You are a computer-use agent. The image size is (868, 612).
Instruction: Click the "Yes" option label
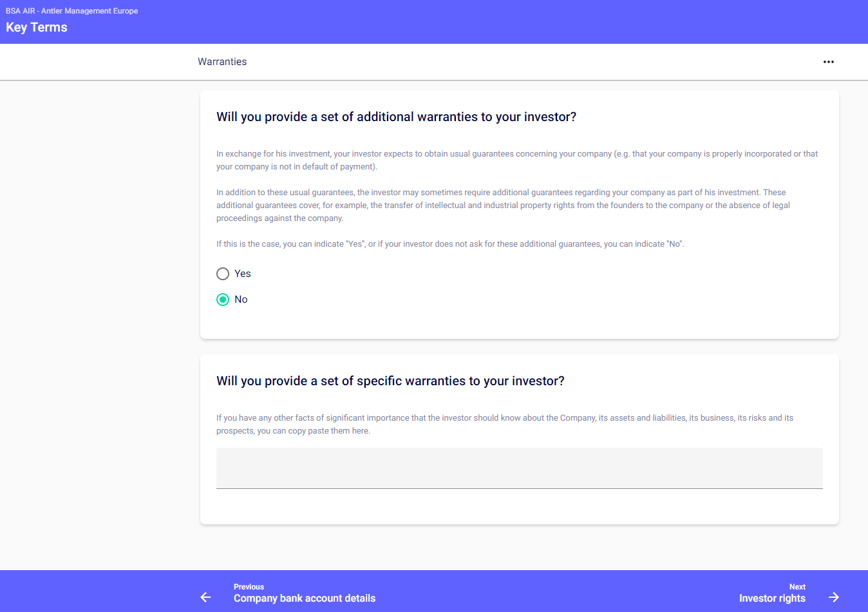pos(243,274)
